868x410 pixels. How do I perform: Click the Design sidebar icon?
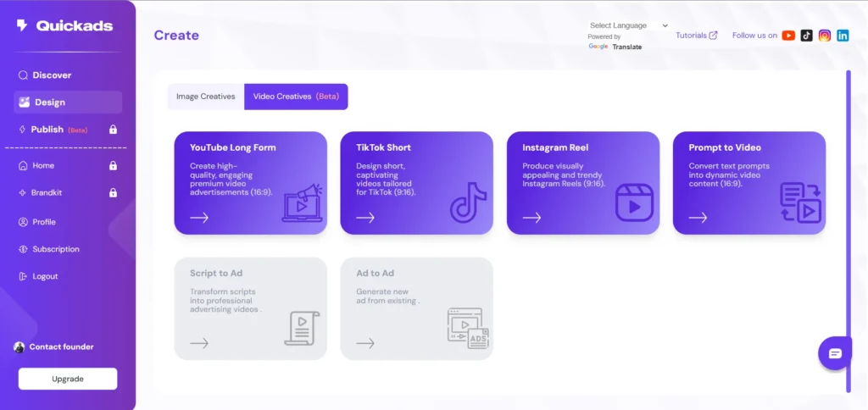tap(24, 102)
